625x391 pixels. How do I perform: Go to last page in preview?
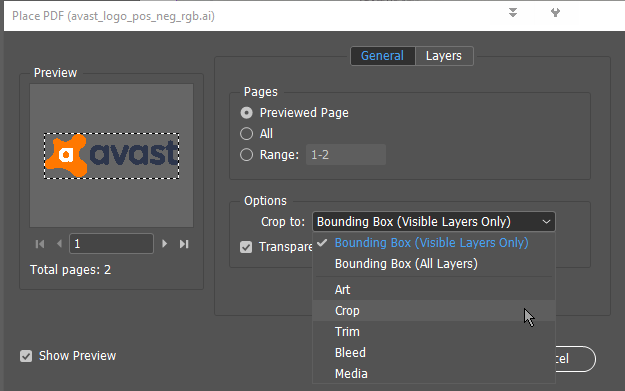click(184, 244)
